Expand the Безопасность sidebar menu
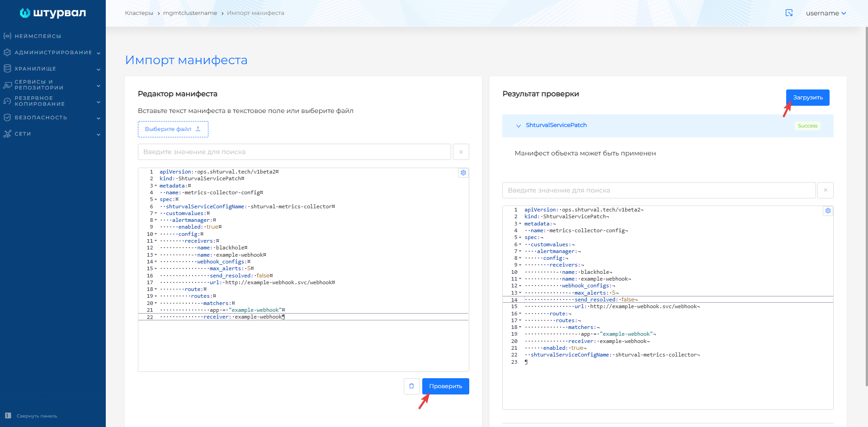This screenshot has height=427, width=868. [x=53, y=117]
